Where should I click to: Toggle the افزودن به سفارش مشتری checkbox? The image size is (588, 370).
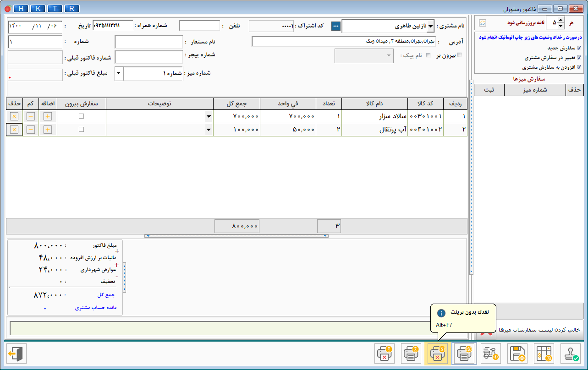578,67
